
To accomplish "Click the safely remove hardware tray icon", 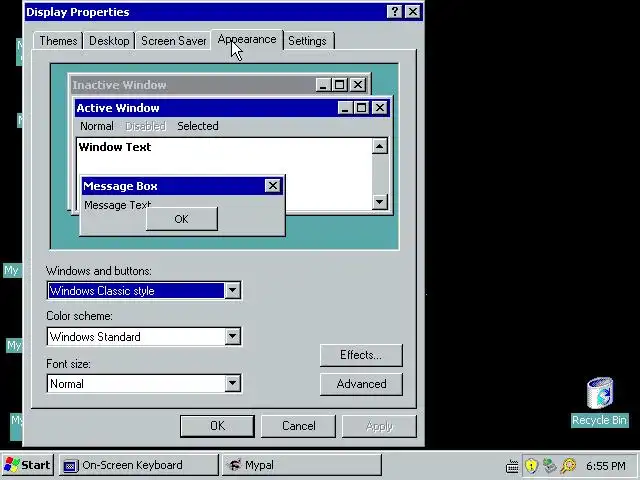I will coord(550,465).
